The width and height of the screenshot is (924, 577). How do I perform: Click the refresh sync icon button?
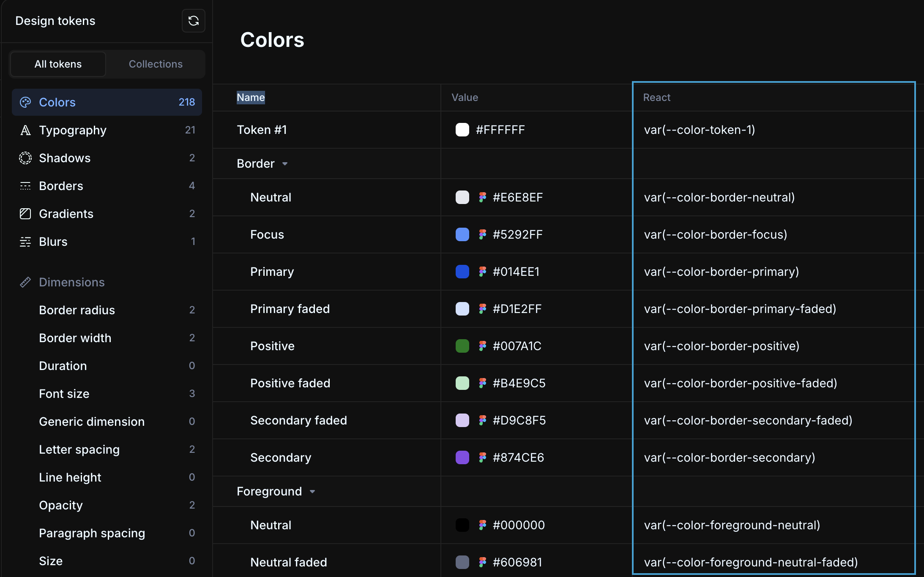(x=194, y=21)
